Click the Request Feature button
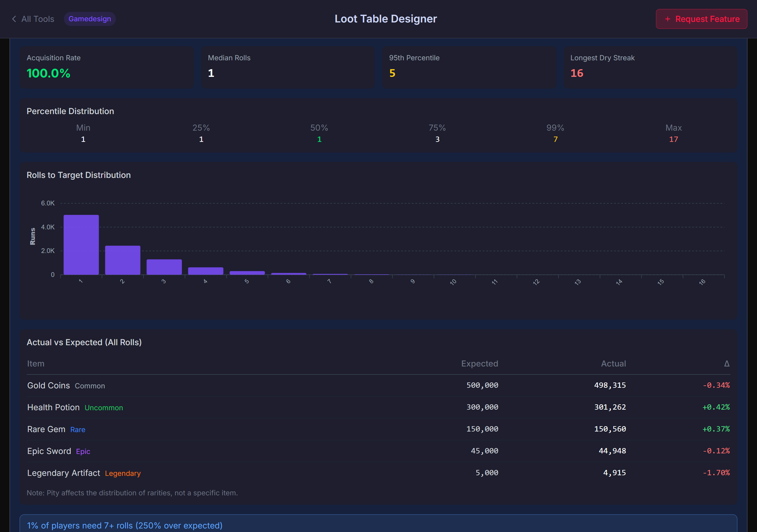The height and width of the screenshot is (532, 757). tap(701, 19)
